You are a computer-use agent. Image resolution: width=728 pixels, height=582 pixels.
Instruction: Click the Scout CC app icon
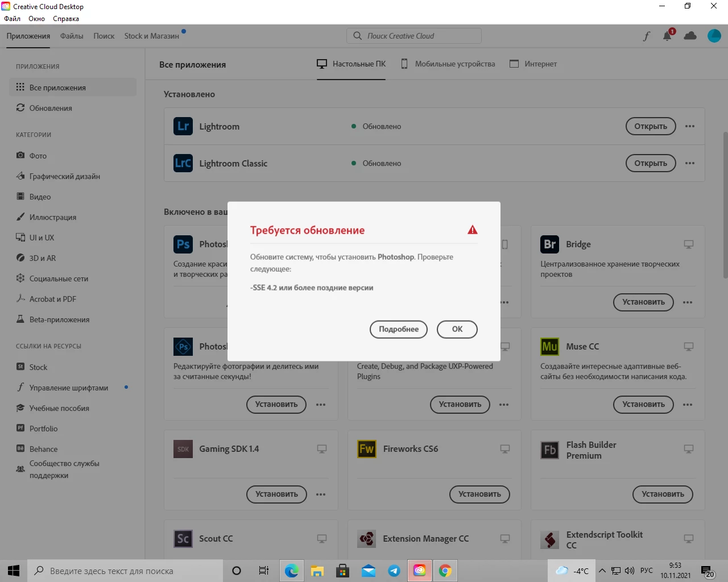pos(183,538)
